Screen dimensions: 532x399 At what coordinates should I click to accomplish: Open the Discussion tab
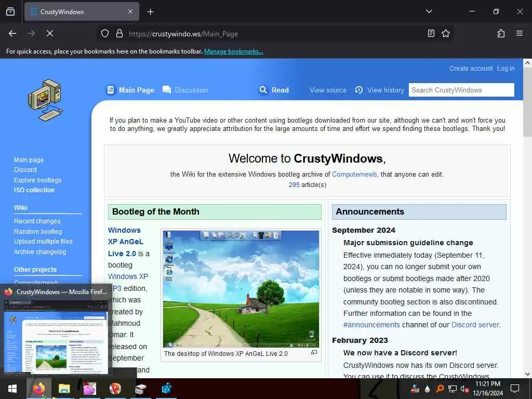coord(185,90)
